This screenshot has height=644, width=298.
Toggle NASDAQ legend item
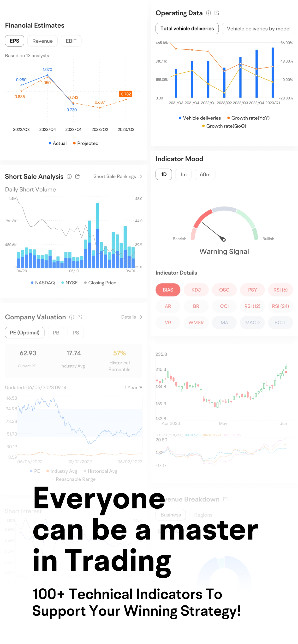point(43,283)
